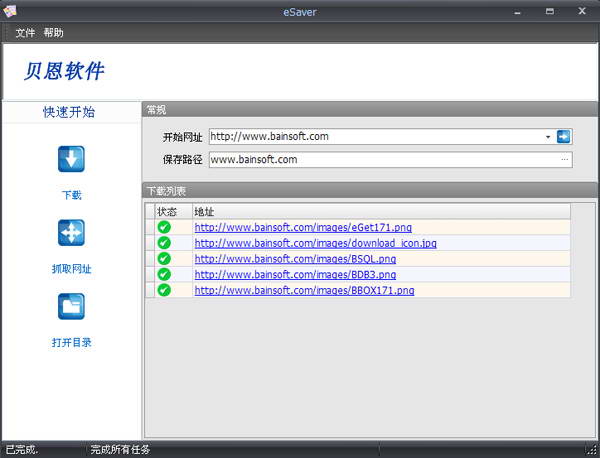Click the 地址 column header

(381, 212)
